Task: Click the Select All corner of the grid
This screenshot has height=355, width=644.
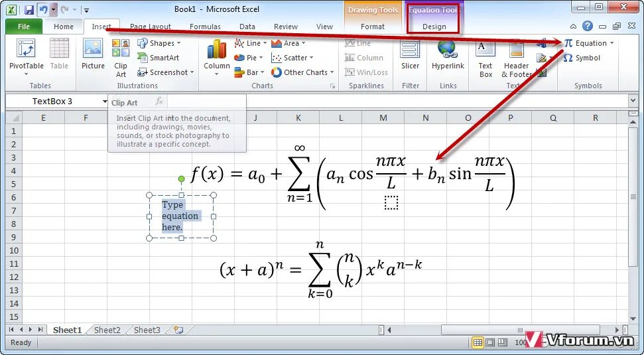Action: [14, 118]
